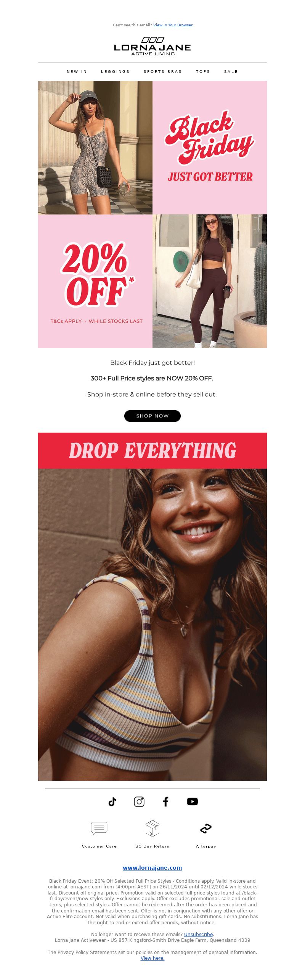Open the Facebook social icon
Viewport: 305px width, 980px height.
coord(166,802)
